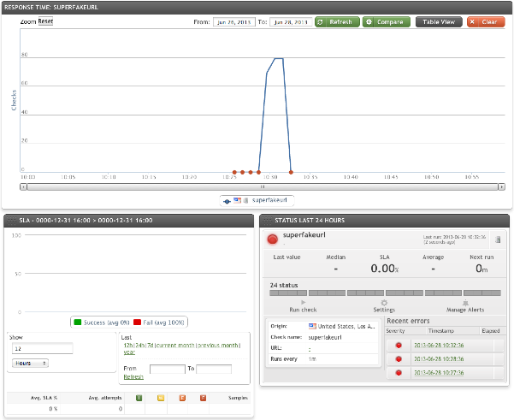Click the red status indicator beside superfakeurl

click(273, 239)
